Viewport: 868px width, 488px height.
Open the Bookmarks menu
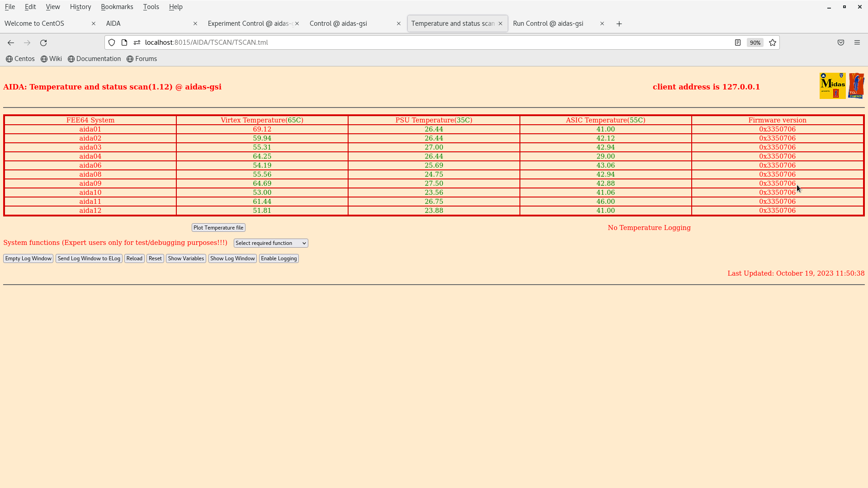point(117,7)
